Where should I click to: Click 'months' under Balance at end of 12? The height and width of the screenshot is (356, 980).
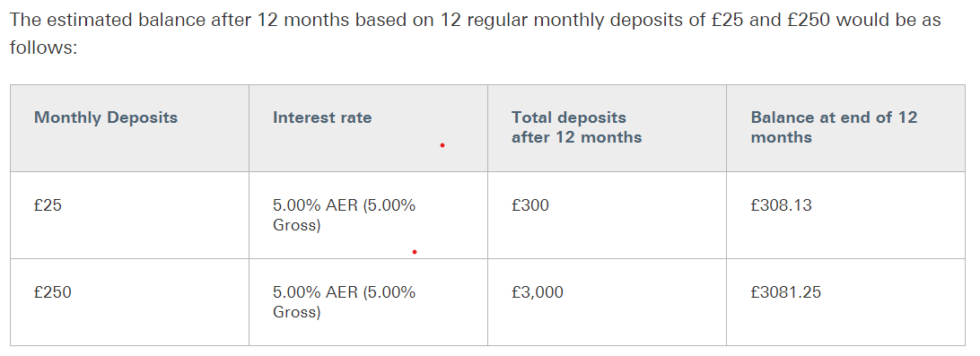782,137
